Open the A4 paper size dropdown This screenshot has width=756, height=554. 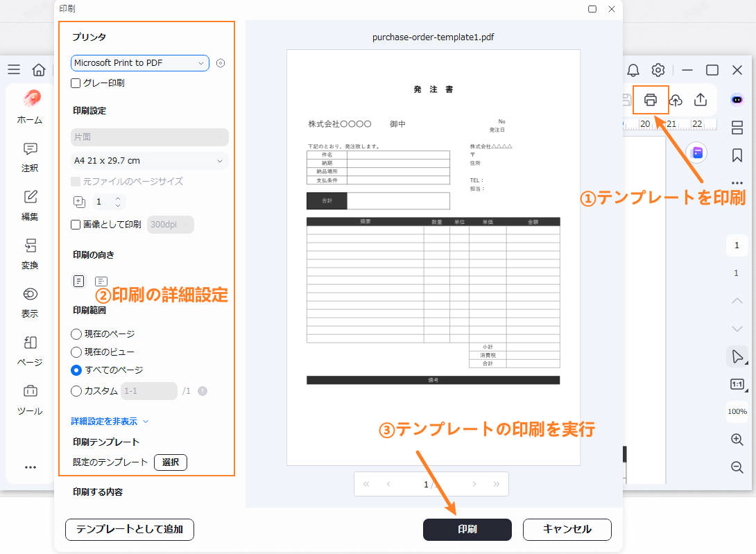click(x=149, y=160)
